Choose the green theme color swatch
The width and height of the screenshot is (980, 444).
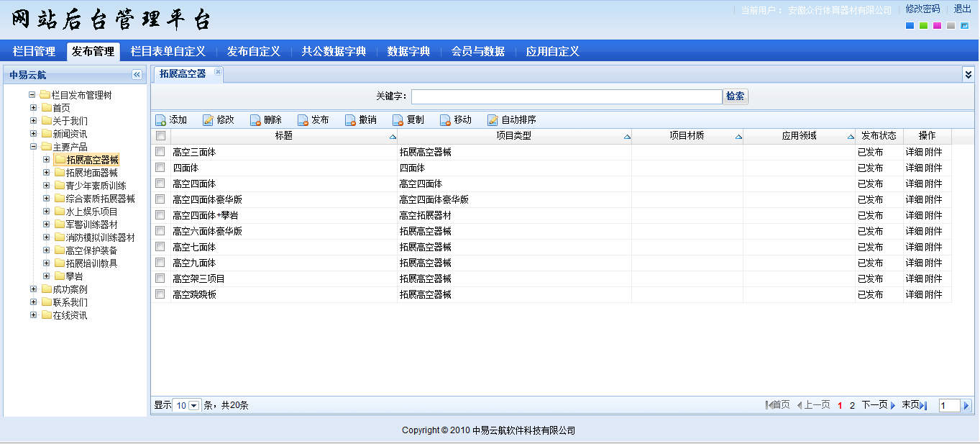[923, 26]
